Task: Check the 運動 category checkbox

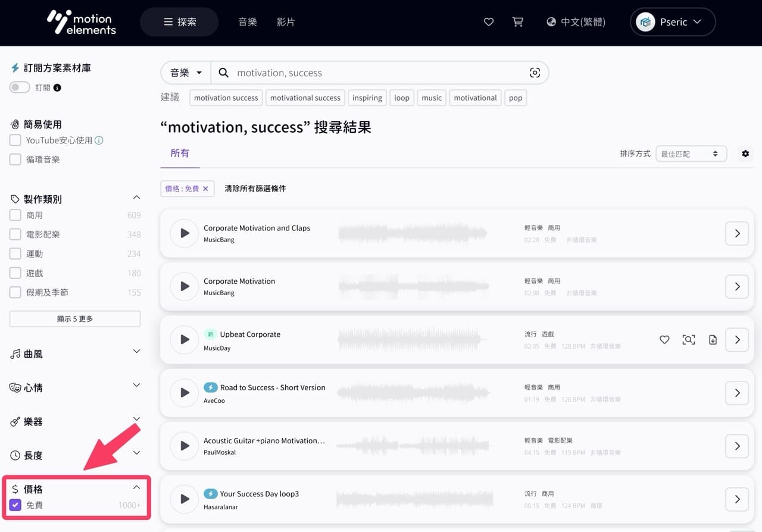Action: pyautogui.click(x=15, y=254)
